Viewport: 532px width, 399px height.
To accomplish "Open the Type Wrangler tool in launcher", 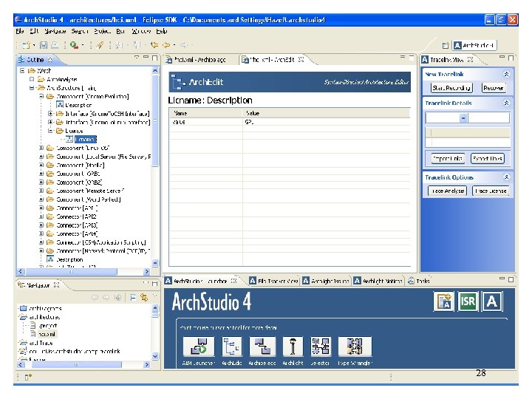I will pos(355,346).
